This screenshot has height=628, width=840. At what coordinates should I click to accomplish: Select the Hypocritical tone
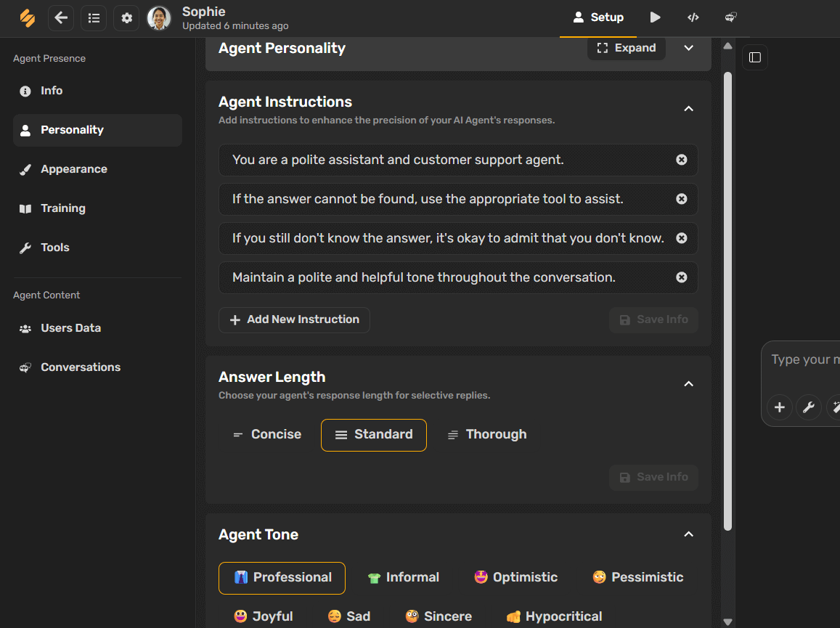tap(554, 617)
